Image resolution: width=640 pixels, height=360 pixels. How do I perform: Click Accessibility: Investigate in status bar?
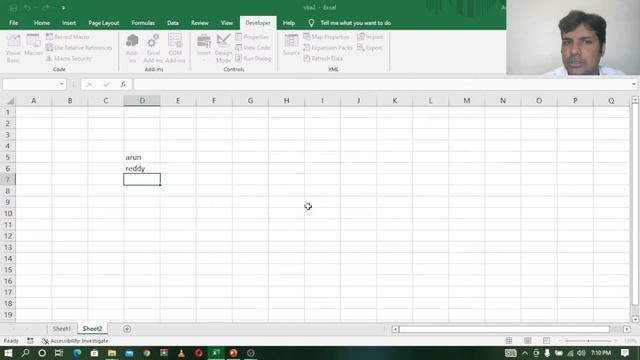click(76, 341)
